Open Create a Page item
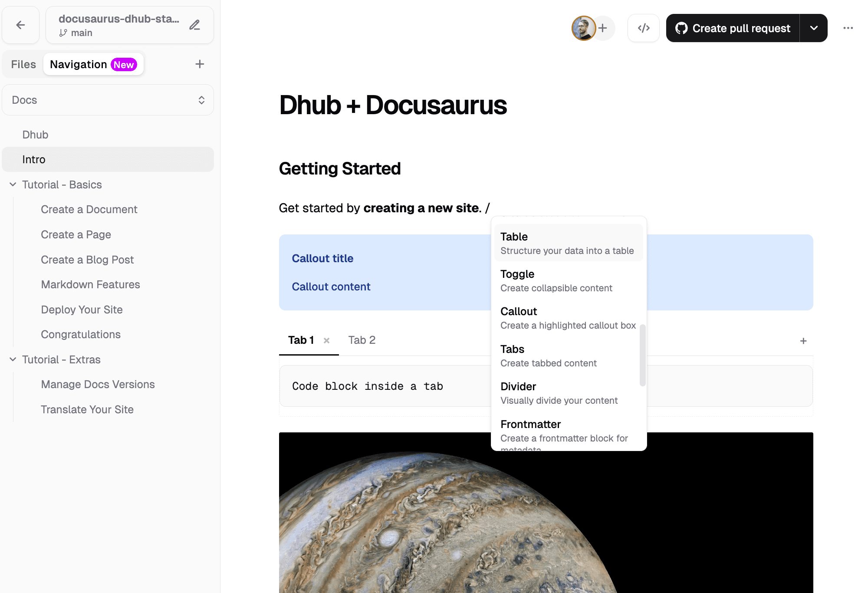Screen dimensions: 868x593 (76, 235)
